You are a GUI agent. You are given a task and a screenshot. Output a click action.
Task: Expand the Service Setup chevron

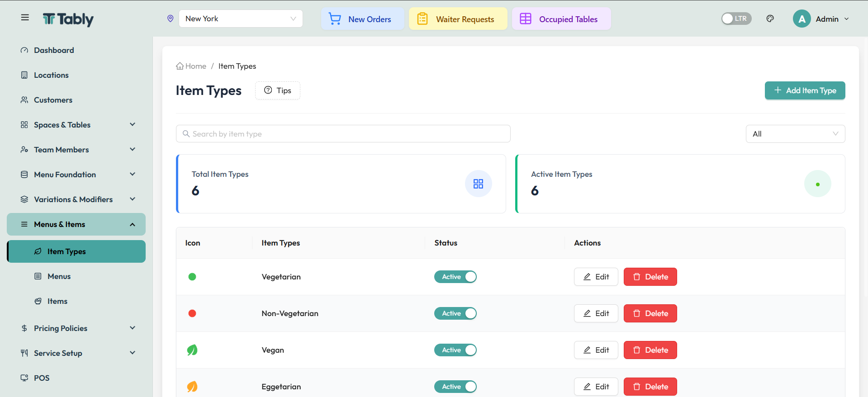click(x=133, y=353)
